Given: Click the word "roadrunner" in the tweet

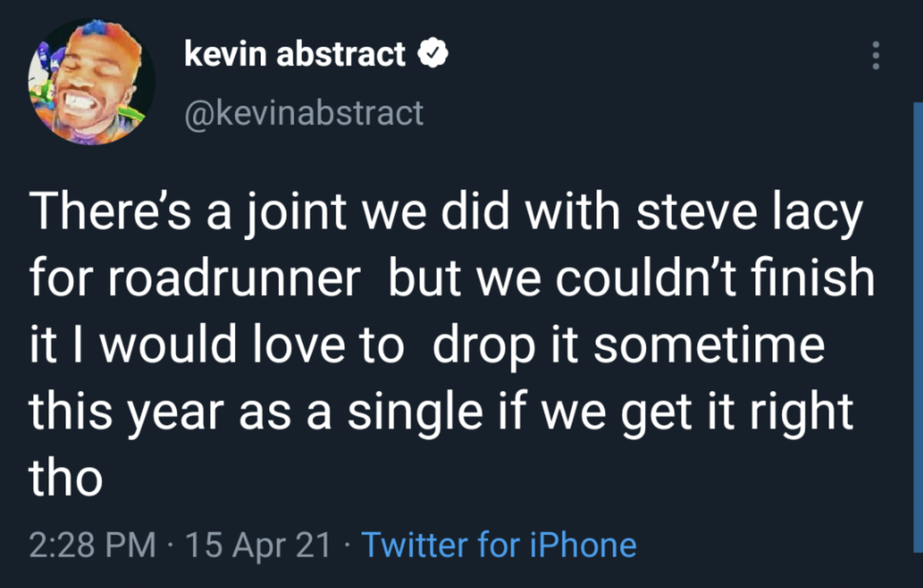Looking at the screenshot, I should tap(234, 279).
